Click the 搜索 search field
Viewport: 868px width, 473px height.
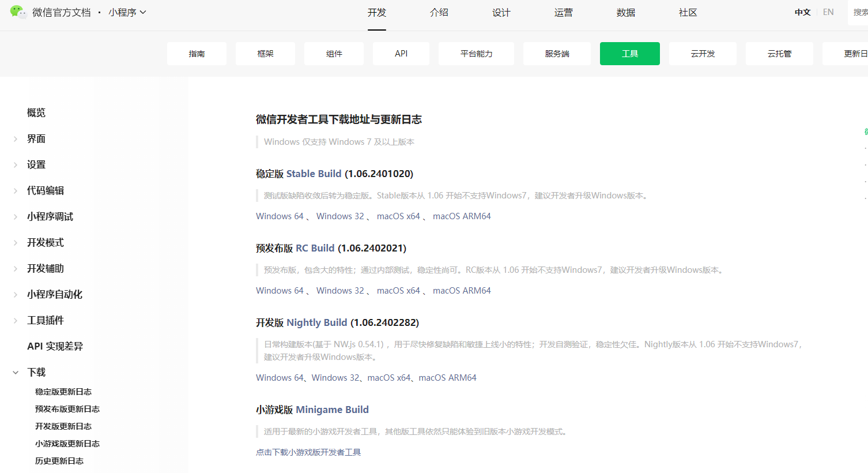tap(858, 12)
